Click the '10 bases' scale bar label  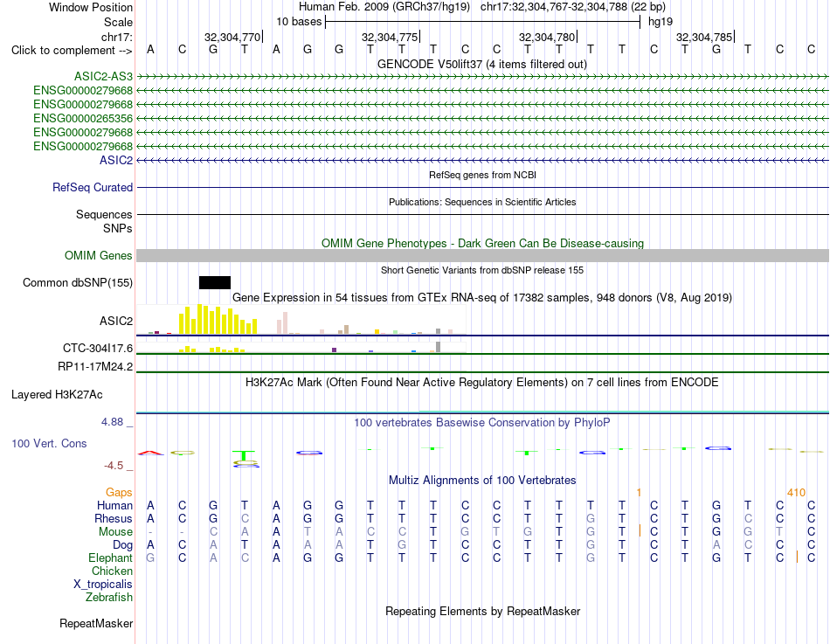pos(299,22)
